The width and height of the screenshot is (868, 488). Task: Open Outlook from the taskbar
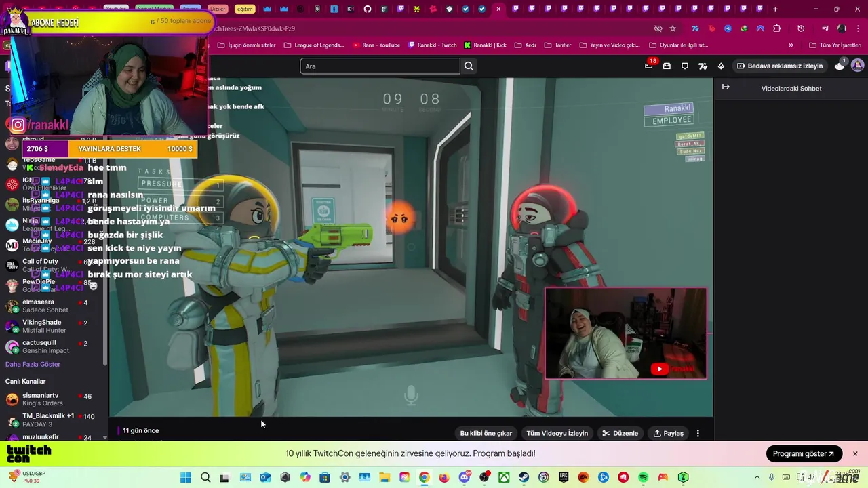point(265,477)
